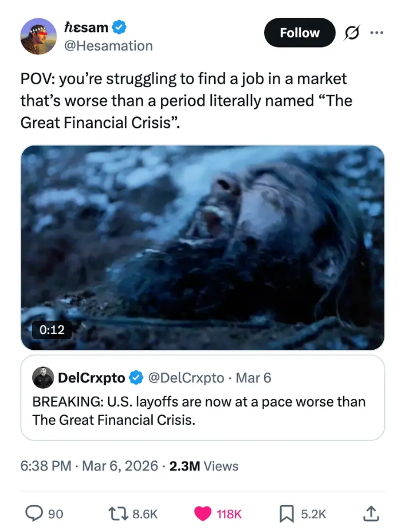Click the @Hesamation handle

(108, 46)
